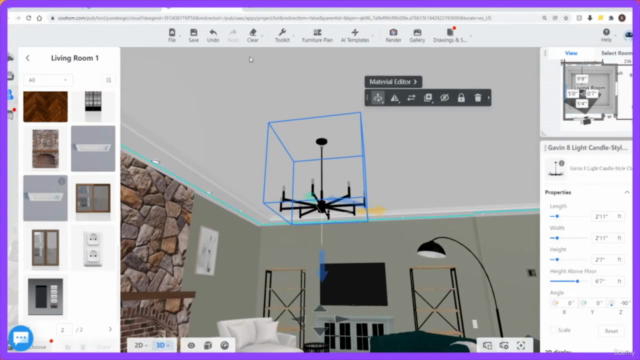Open the Gallery
Screen dimensions: 640x360
click(417, 36)
